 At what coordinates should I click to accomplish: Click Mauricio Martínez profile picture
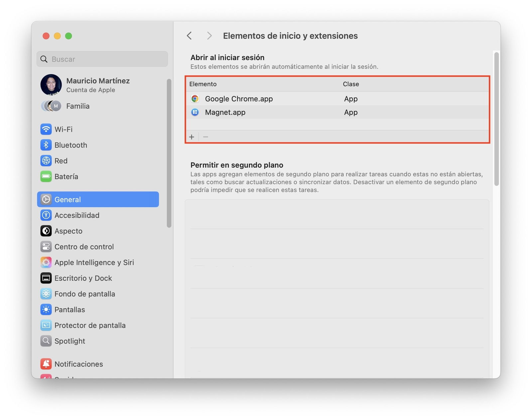[51, 85]
